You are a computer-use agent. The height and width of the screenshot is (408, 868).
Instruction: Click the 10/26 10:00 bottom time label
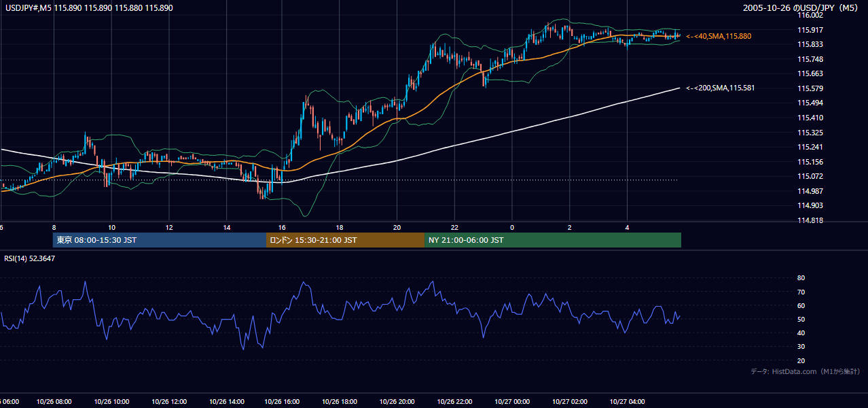[x=112, y=402]
